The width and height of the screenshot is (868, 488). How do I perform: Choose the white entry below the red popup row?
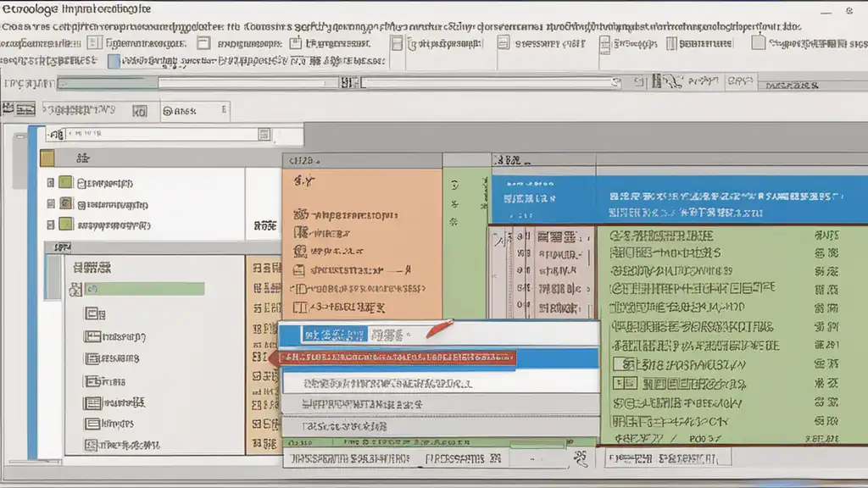[x=441, y=383]
